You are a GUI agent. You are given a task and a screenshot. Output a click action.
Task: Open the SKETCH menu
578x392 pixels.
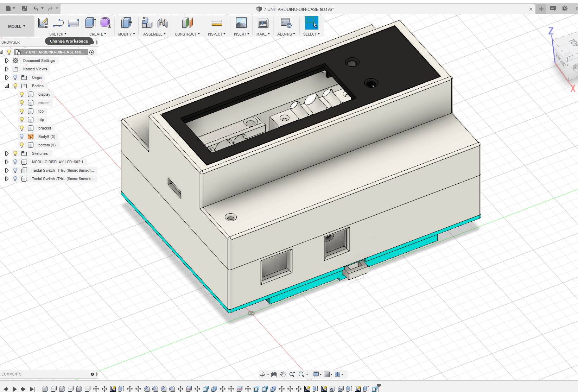58,34
